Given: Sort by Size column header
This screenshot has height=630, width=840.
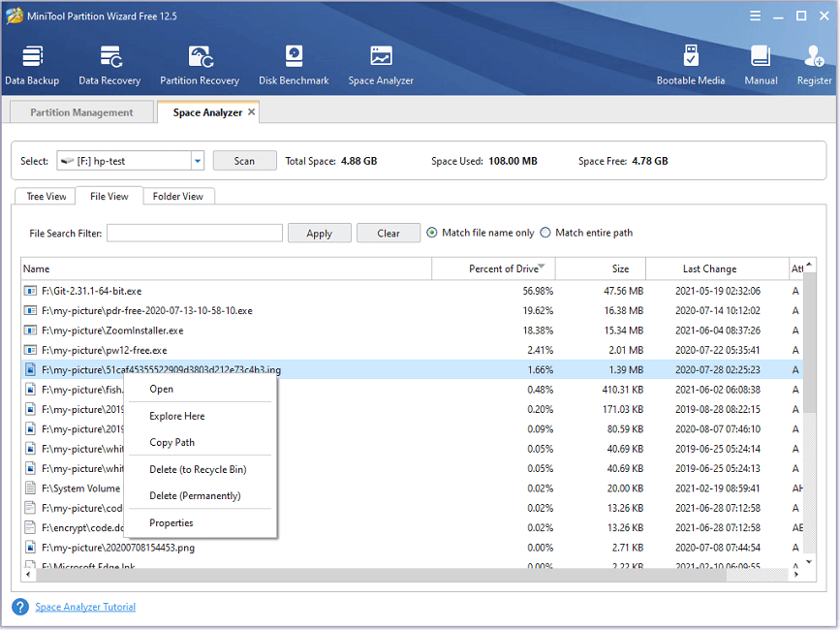Looking at the screenshot, I should (601, 268).
